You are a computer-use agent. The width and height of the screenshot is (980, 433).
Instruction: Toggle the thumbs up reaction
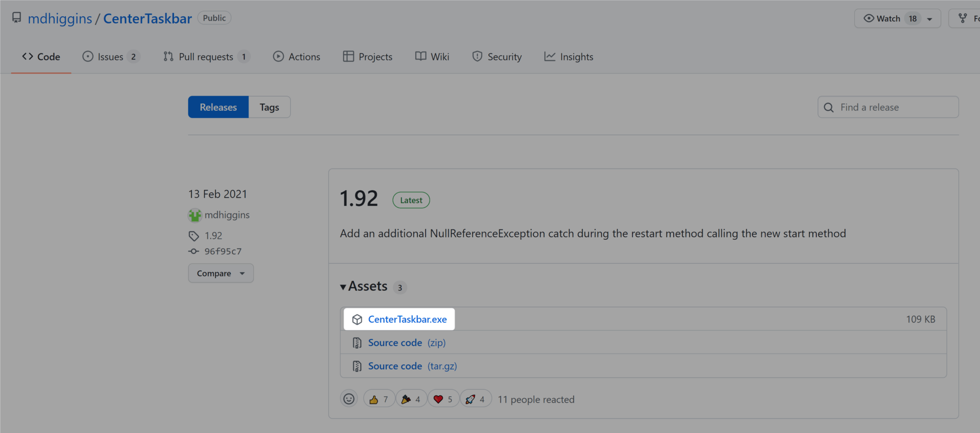[379, 399]
